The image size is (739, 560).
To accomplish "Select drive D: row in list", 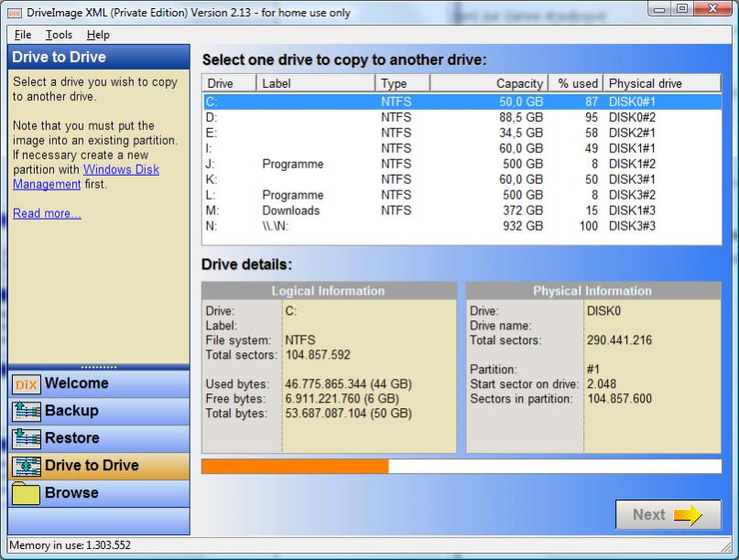I will 462,117.
